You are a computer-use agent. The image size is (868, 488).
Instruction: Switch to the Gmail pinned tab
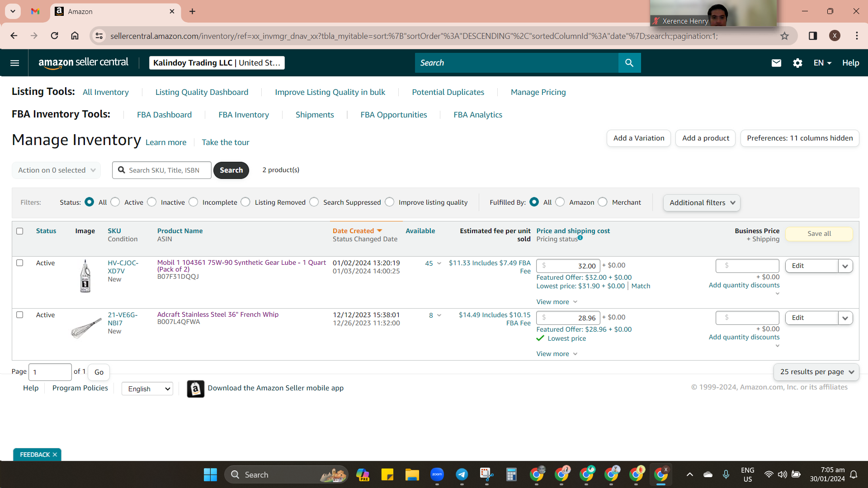pyautogui.click(x=35, y=11)
